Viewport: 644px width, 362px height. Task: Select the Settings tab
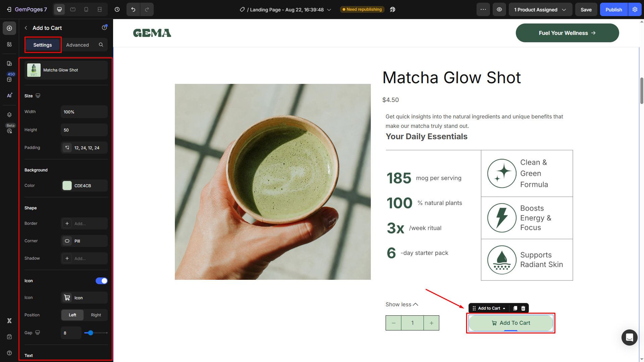pyautogui.click(x=43, y=45)
